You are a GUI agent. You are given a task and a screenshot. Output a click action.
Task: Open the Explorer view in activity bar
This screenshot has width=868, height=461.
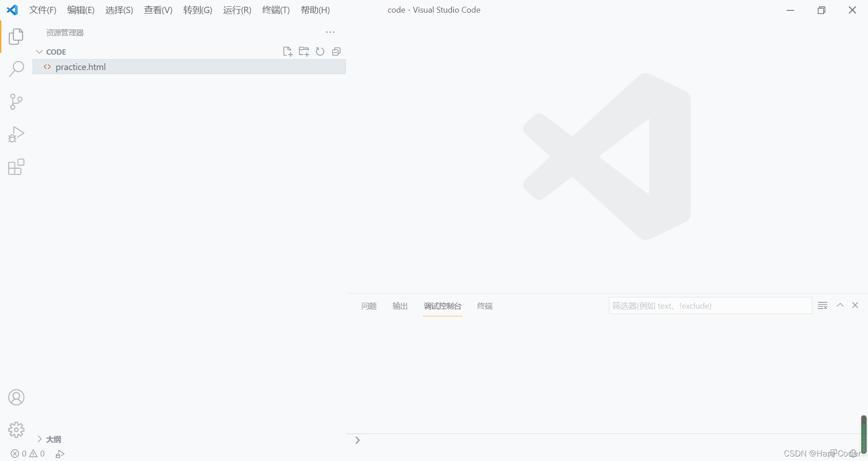tap(16, 37)
